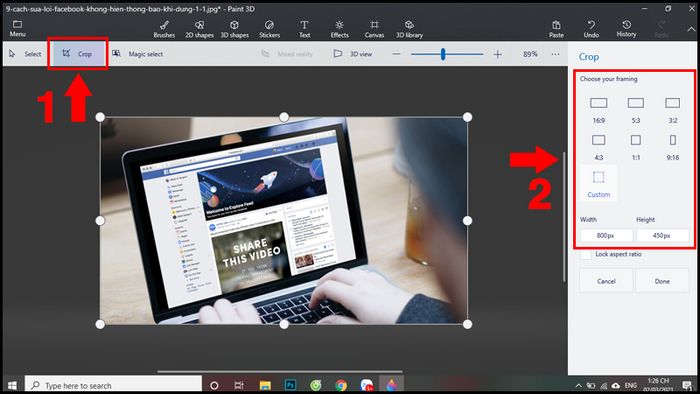Toggle 3D view mode
Viewport: 700px width, 394px height.
tap(353, 54)
